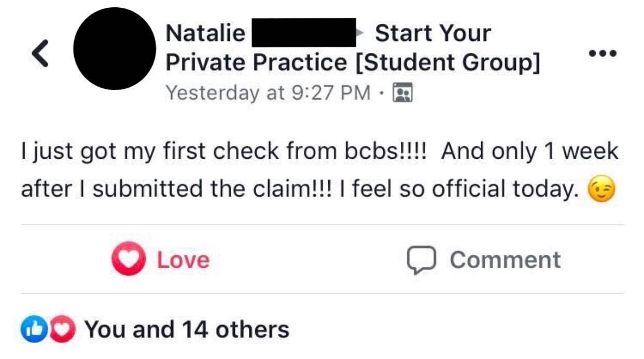
Task: Go back using the left chevron arrow
Action: [40, 53]
